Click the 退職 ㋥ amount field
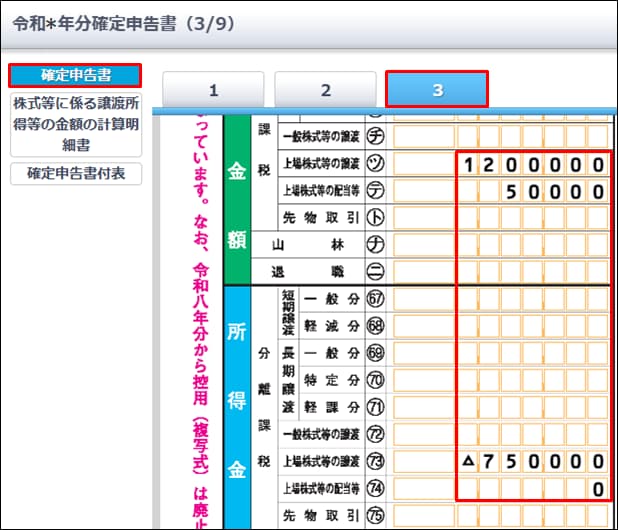This screenshot has height=530, width=618. point(532,270)
